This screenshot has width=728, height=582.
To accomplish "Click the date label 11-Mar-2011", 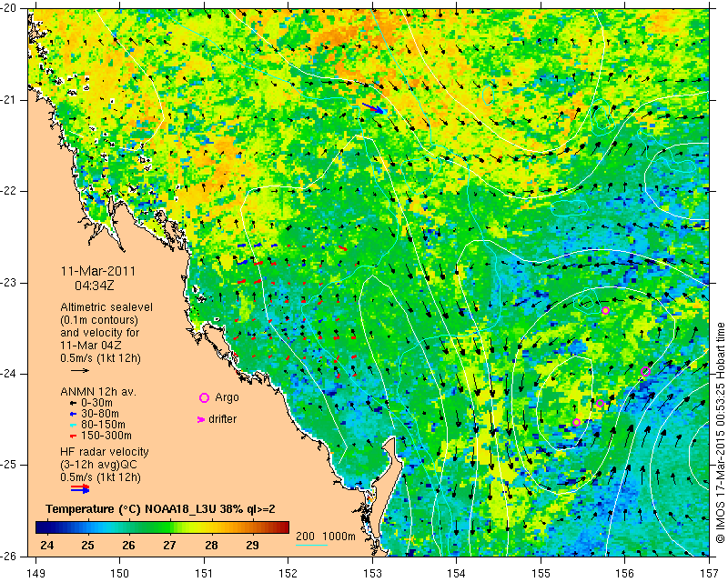I will pyautogui.click(x=98, y=271).
